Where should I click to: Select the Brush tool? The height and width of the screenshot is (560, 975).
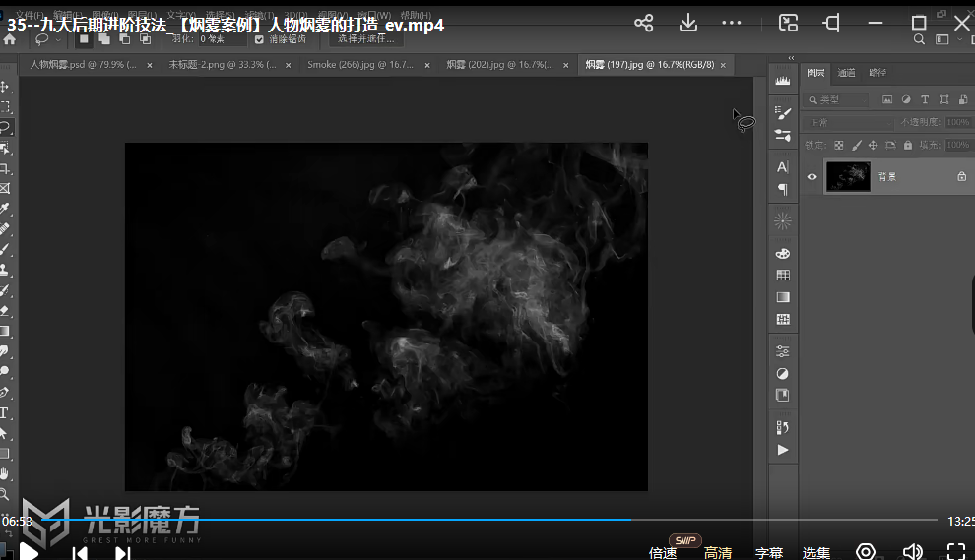coord(5,249)
